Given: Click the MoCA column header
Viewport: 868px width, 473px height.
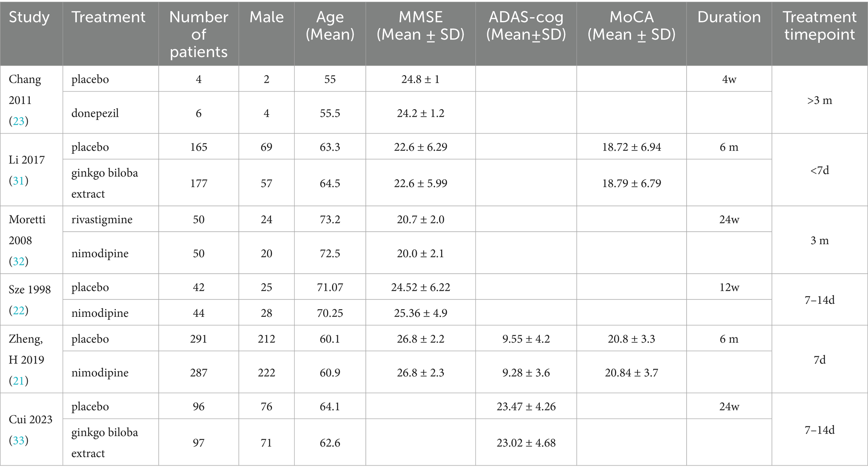Looking at the screenshot, I should coord(631,26).
